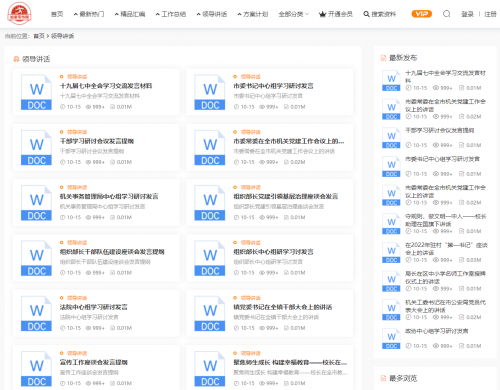Screen dimensions: 500x390
Task: Open title 十九届七中全会学习交流发言材料 in main list
Action: click(x=106, y=86)
